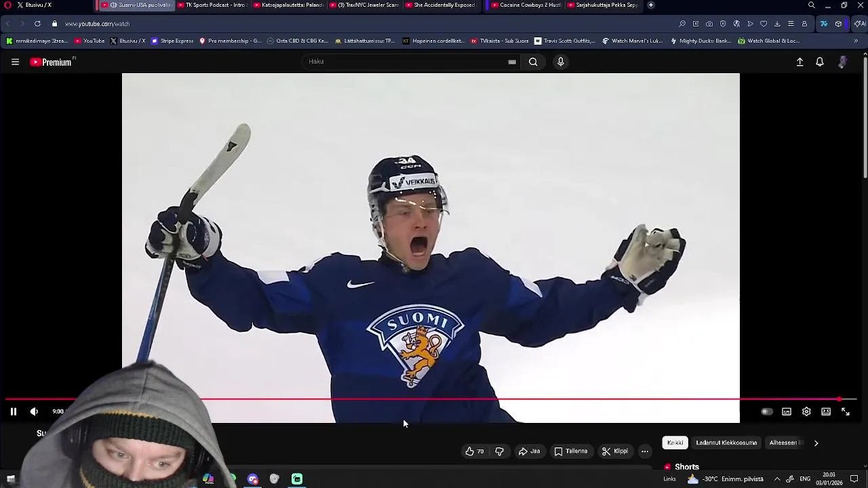
Task: Open the Stripe Express bookmark
Action: pos(172,41)
